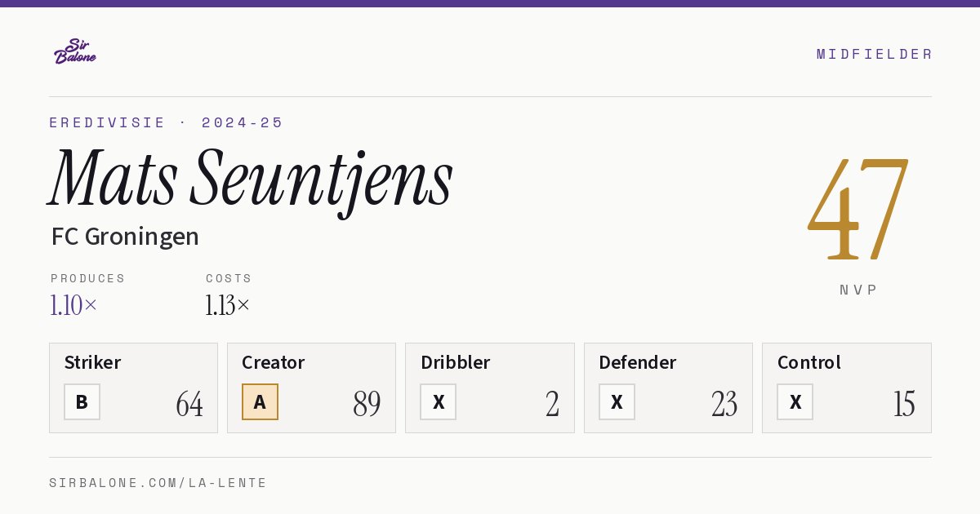
Task: Select the B grade badge under Striker
Action: [x=82, y=402]
